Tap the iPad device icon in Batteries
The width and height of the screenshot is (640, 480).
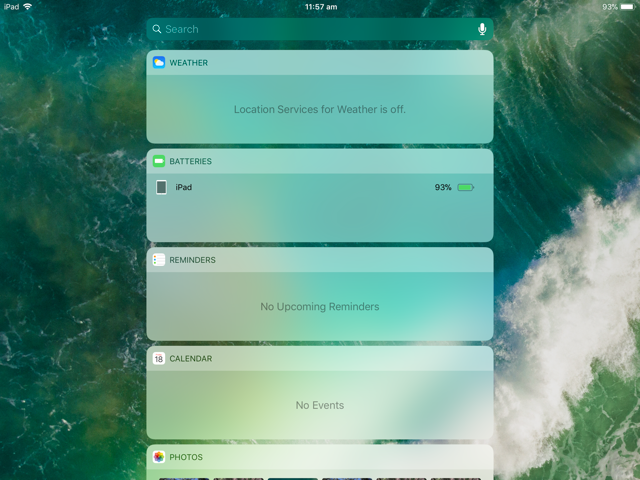tap(161, 187)
